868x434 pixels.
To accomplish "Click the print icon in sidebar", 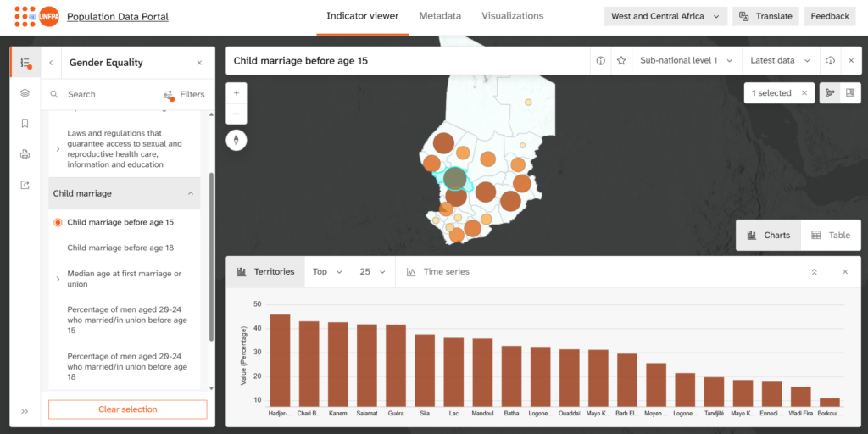I will (x=25, y=154).
